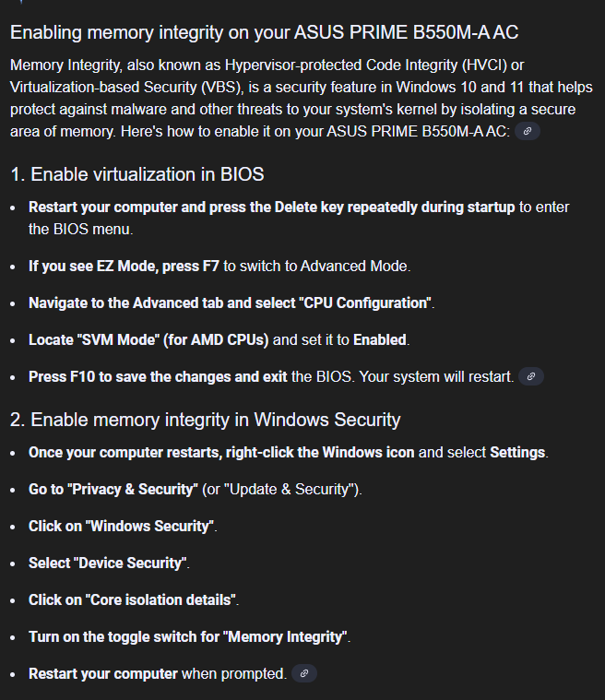605x700 pixels.
Task: Open the link icon after "Your system will restart"
Action: [531, 376]
